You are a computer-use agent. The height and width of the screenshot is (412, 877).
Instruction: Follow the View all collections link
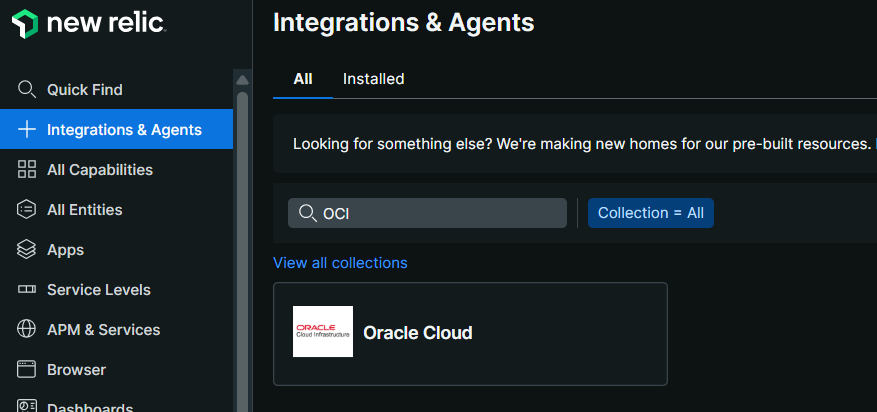point(340,263)
